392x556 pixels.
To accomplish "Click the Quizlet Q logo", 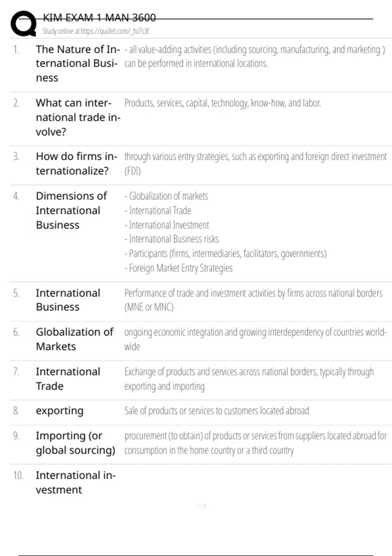I will point(24,24).
